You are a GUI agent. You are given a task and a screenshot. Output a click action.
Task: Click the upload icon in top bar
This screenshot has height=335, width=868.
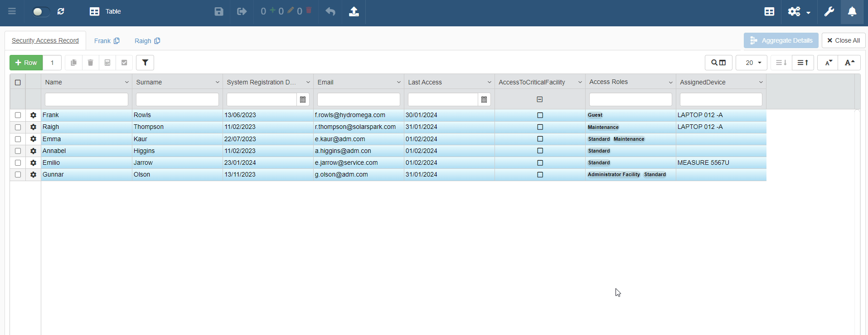354,11
